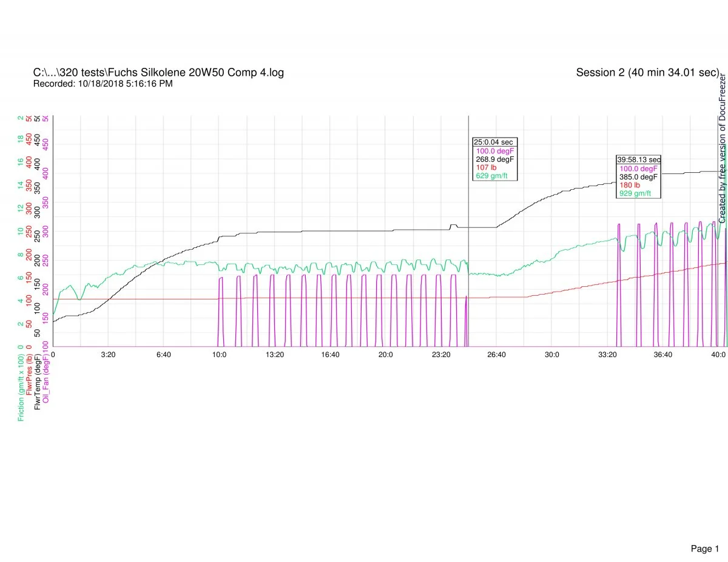Click the 39:58.13 sec cursor readout header
728x562 pixels.
pyautogui.click(x=638, y=159)
